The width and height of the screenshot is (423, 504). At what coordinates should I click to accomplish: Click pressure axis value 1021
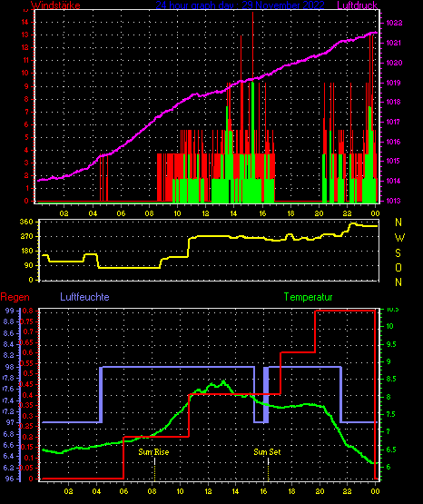[394, 43]
